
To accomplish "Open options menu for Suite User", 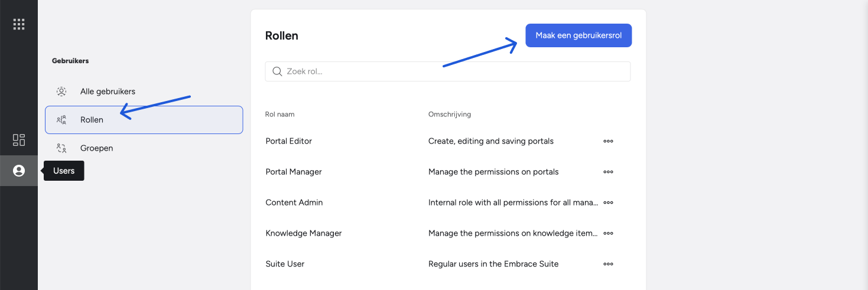I will (608, 264).
